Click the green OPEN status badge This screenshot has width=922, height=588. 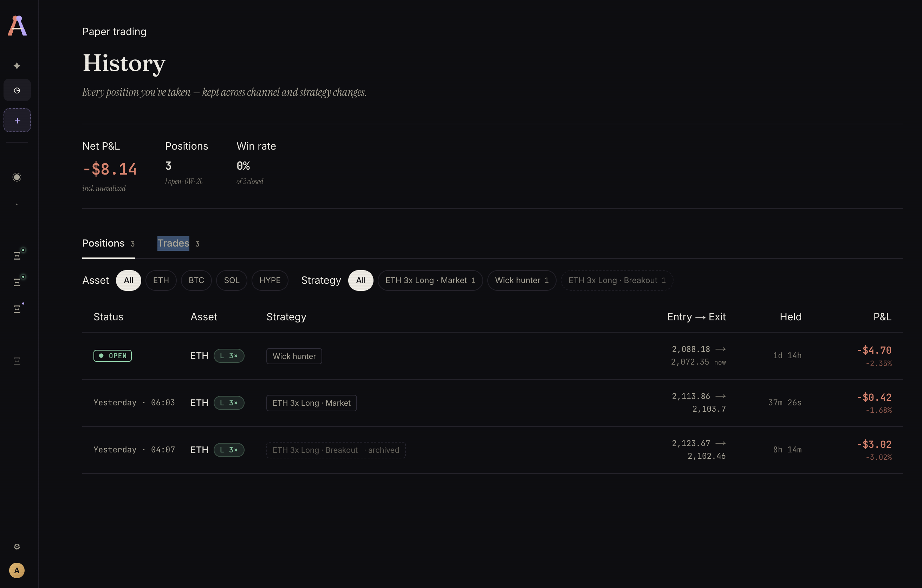point(112,355)
